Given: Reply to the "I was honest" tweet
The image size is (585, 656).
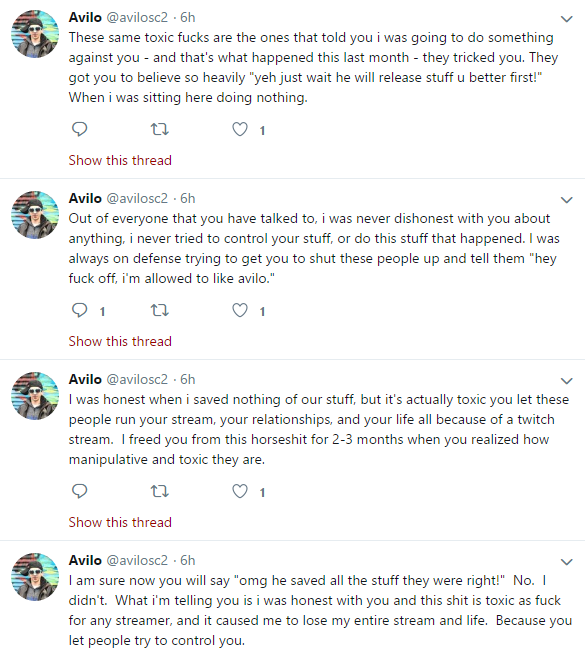Looking at the screenshot, I should (80, 491).
